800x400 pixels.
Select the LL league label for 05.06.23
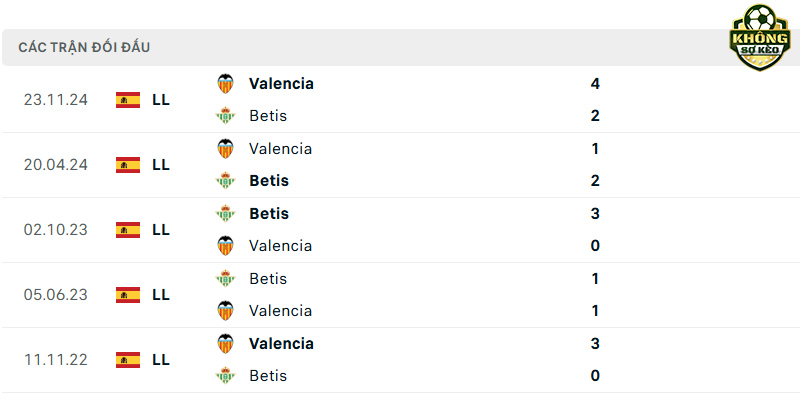(161, 295)
